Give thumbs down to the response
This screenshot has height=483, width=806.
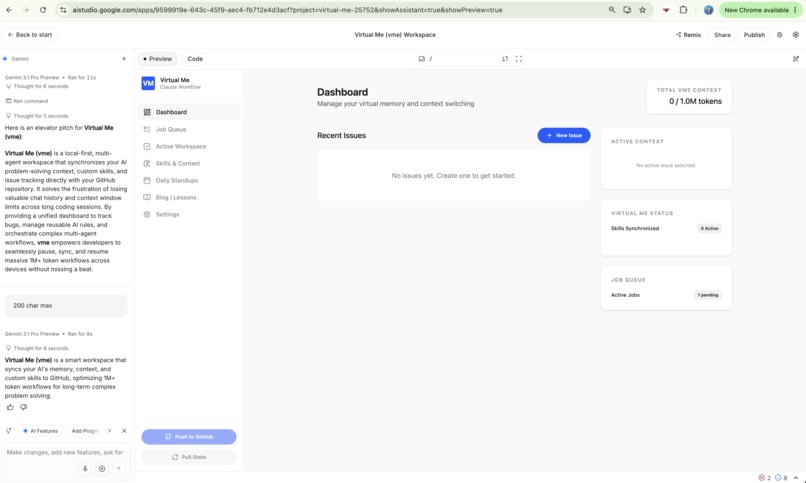click(x=23, y=407)
